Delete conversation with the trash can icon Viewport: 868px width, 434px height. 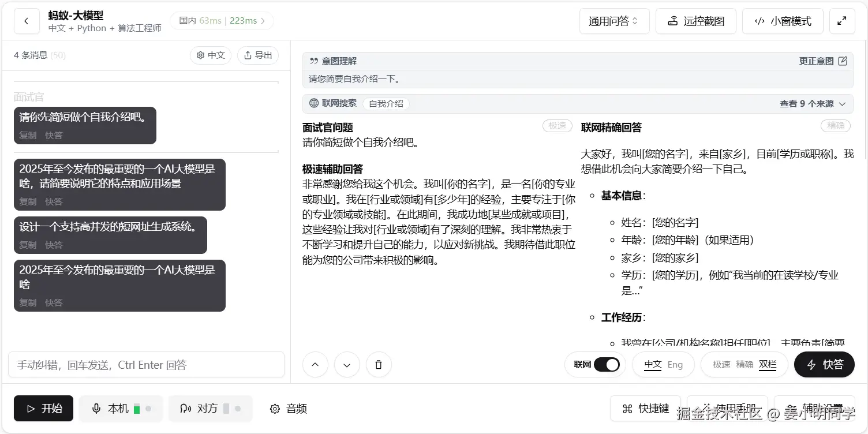(x=379, y=364)
